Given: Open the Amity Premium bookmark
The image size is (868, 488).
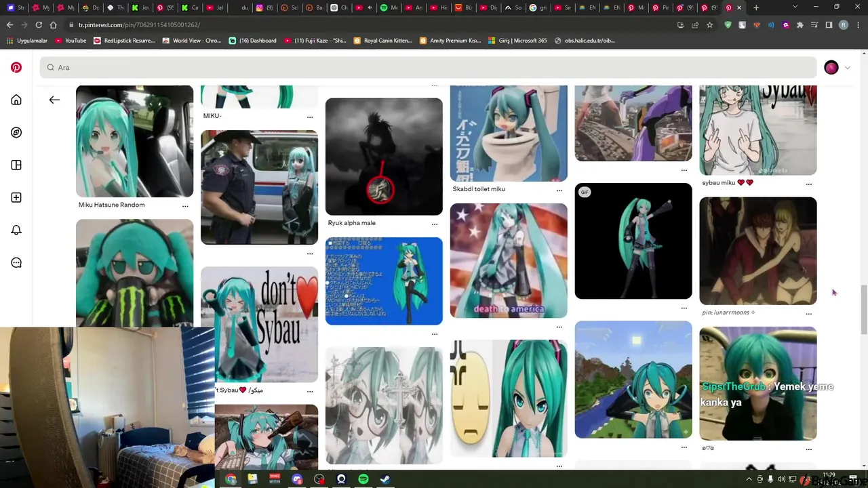Looking at the screenshot, I should point(450,41).
